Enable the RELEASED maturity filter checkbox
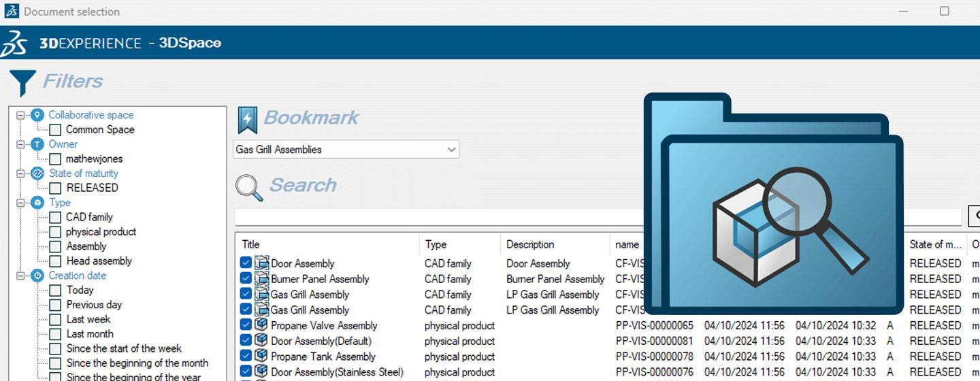 55,188
